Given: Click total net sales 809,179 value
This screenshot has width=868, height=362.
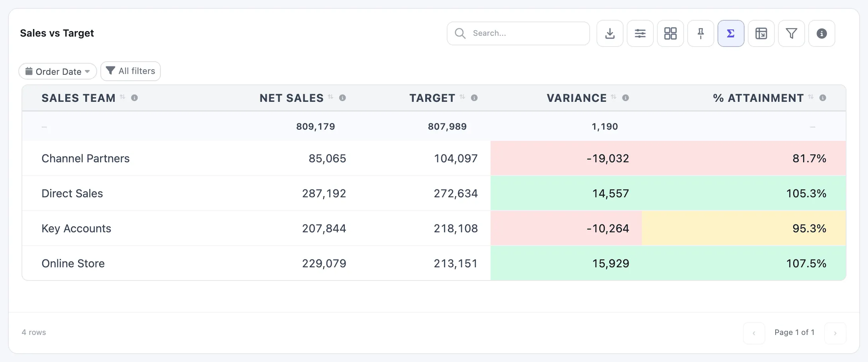Looking at the screenshot, I should point(315,127).
